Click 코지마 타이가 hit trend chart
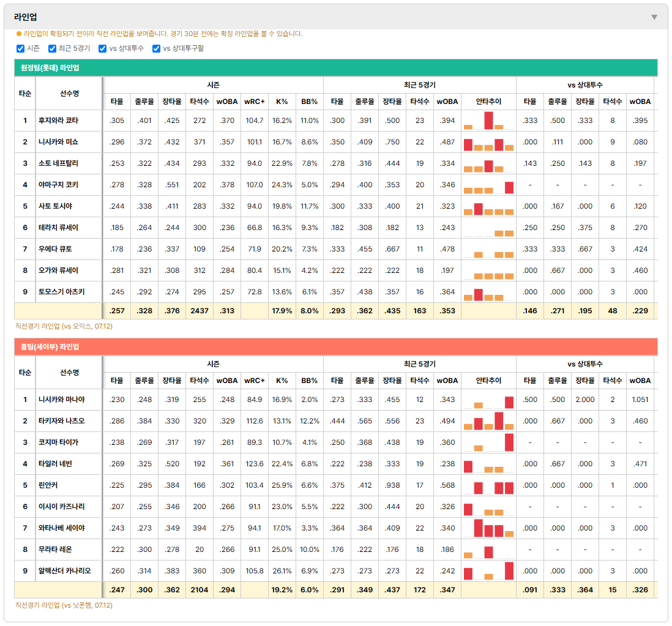672x626 pixels. point(488,442)
